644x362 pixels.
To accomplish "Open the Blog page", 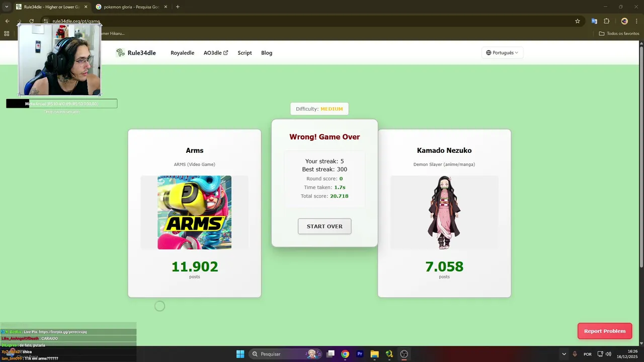I will [267, 53].
